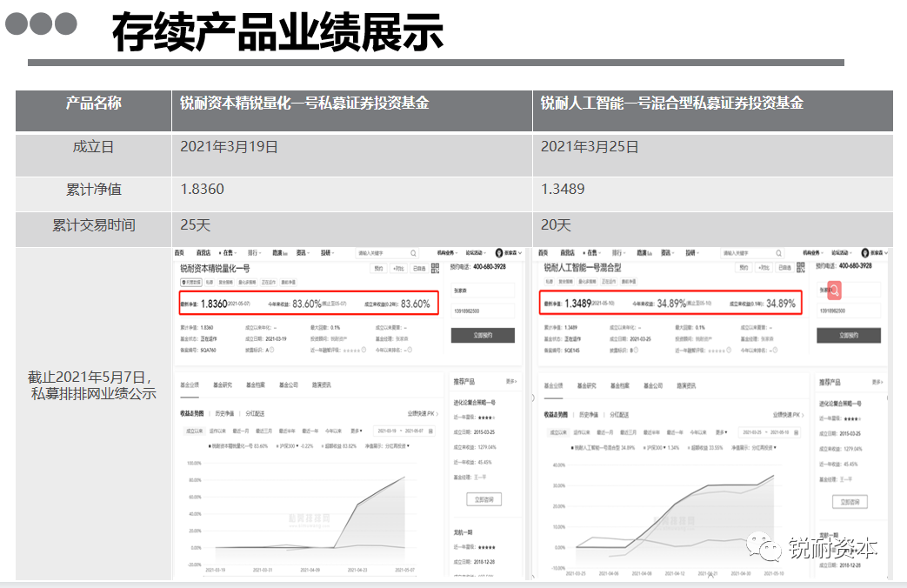Switch to 路演资讯 tab on right page
Image resolution: width=907 pixels, height=588 pixels.
[x=686, y=386]
